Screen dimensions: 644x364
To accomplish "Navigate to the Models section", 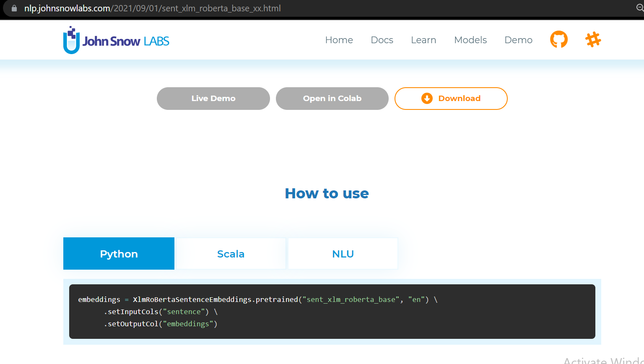I will click(470, 40).
